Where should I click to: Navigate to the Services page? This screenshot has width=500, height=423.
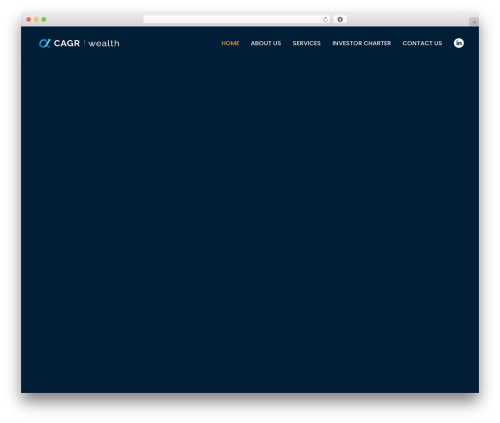(307, 43)
